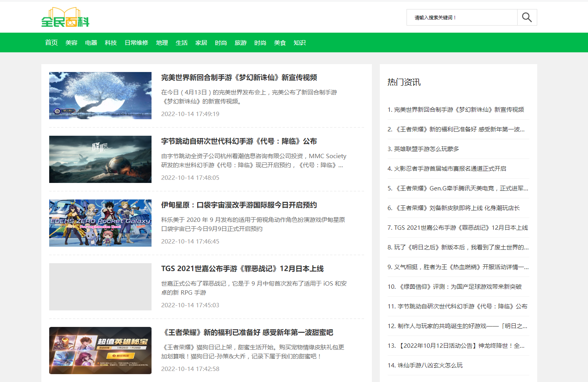
Task: Click timestamp 2022-10-14 17:42:58
Action: coord(190,369)
